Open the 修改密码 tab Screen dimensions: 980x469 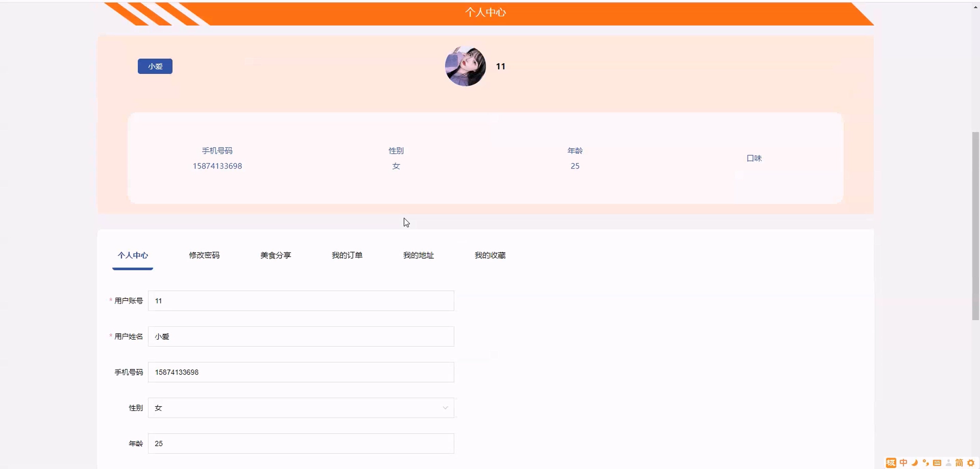(x=204, y=255)
